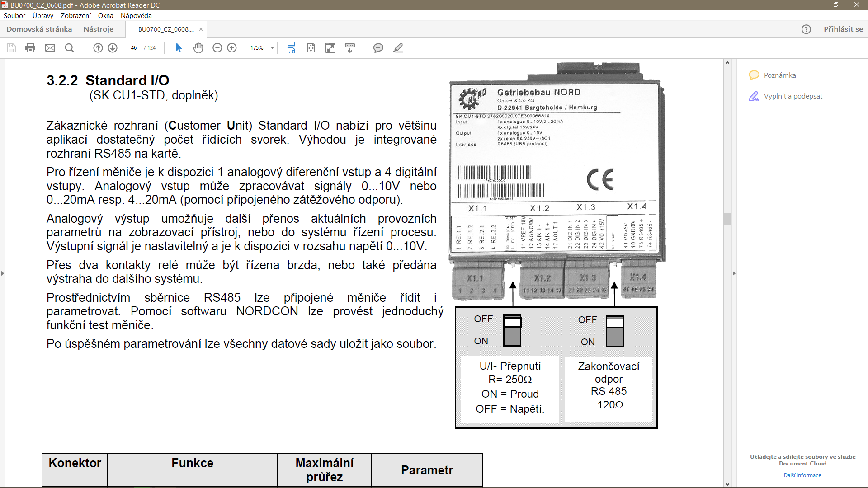Click the Send file by email icon
This screenshot has height=488, width=868.
pyautogui.click(x=50, y=48)
